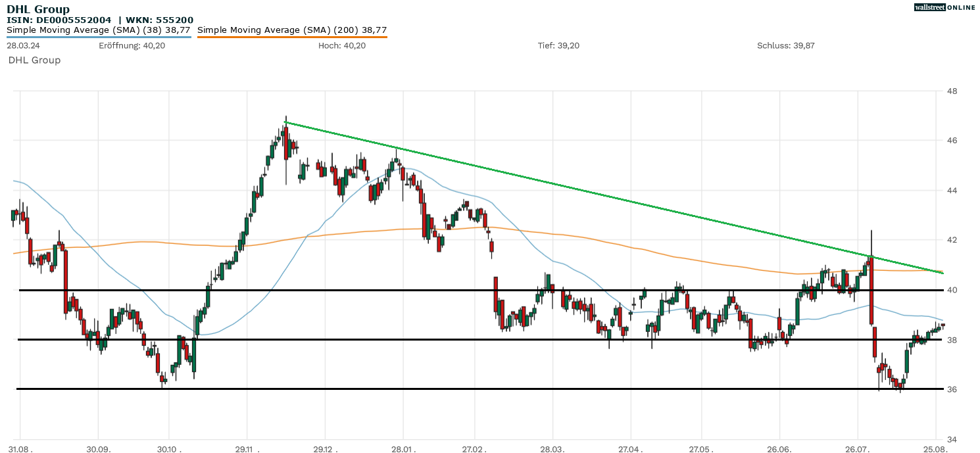Toggle the SMA (38) legend entry
The image size is (980, 453).
tap(99, 30)
